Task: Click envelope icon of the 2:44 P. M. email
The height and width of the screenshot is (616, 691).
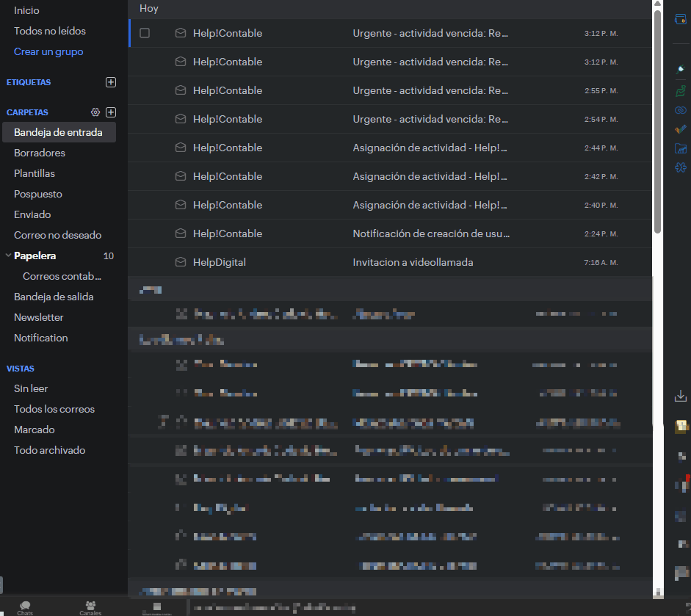Action: point(180,148)
